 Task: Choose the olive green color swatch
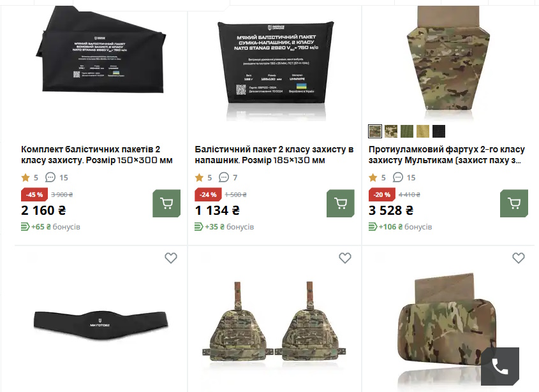tap(407, 131)
